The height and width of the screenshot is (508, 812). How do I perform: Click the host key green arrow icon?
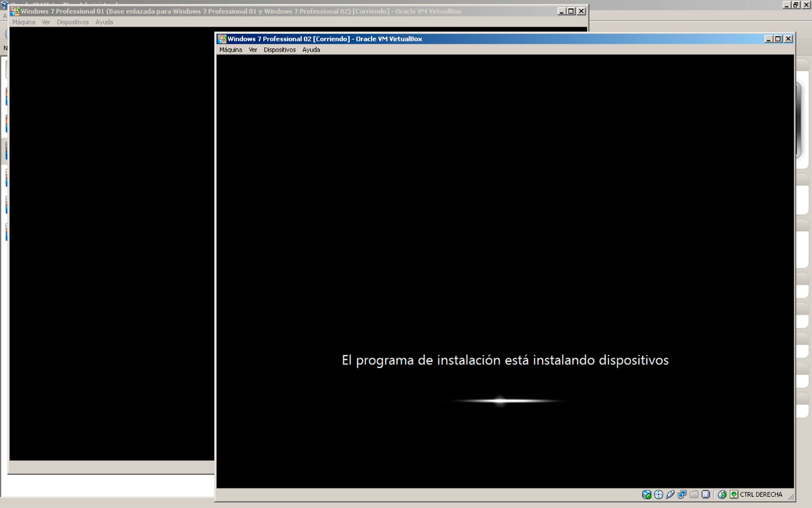734,494
